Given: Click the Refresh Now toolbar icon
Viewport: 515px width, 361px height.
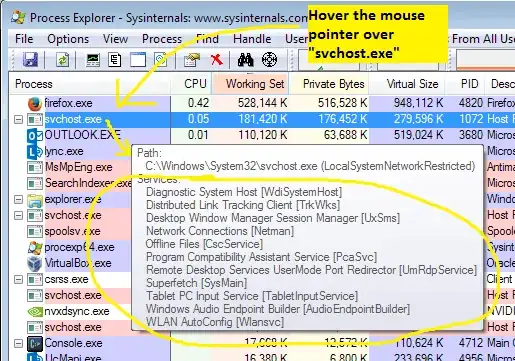Looking at the screenshot, I should [x=62, y=60].
